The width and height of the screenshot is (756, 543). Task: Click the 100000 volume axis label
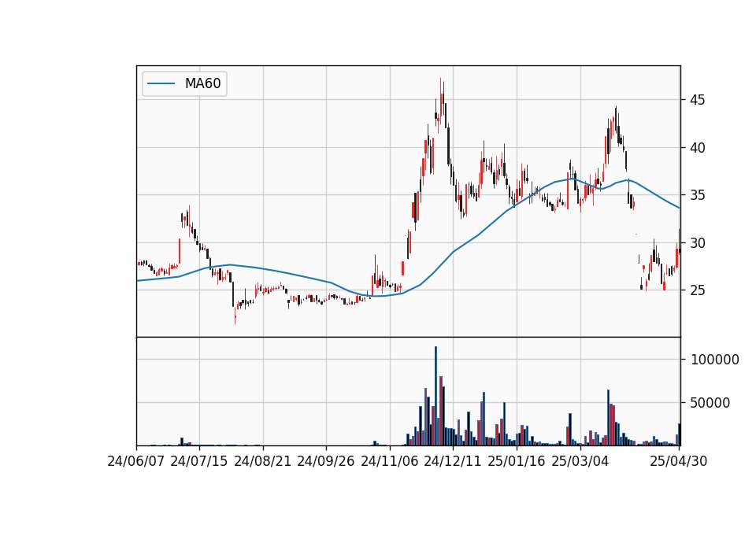pyautogui.click(x=715, y=360)
